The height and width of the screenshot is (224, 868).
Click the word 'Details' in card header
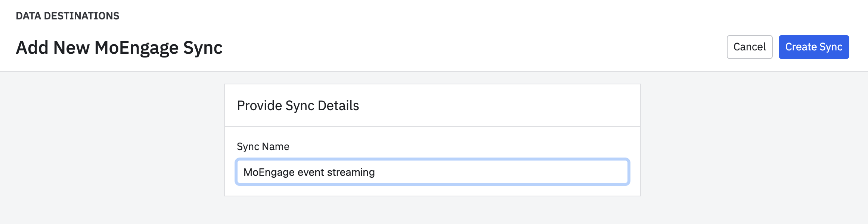(338, 106)
